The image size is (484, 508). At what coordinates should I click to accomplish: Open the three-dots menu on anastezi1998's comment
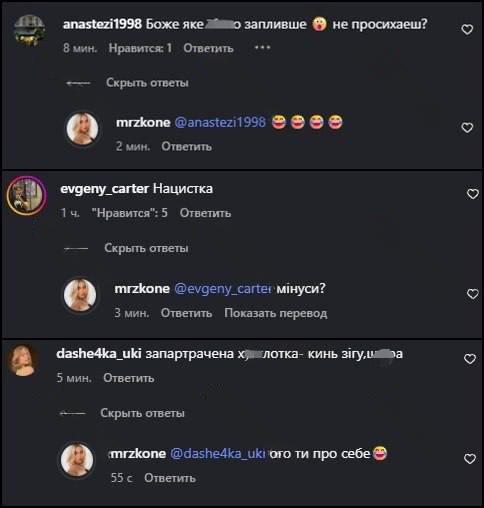pos(262,48)
